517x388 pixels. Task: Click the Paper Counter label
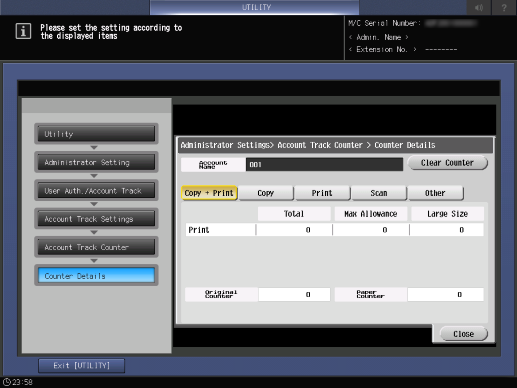coord(370,294)
